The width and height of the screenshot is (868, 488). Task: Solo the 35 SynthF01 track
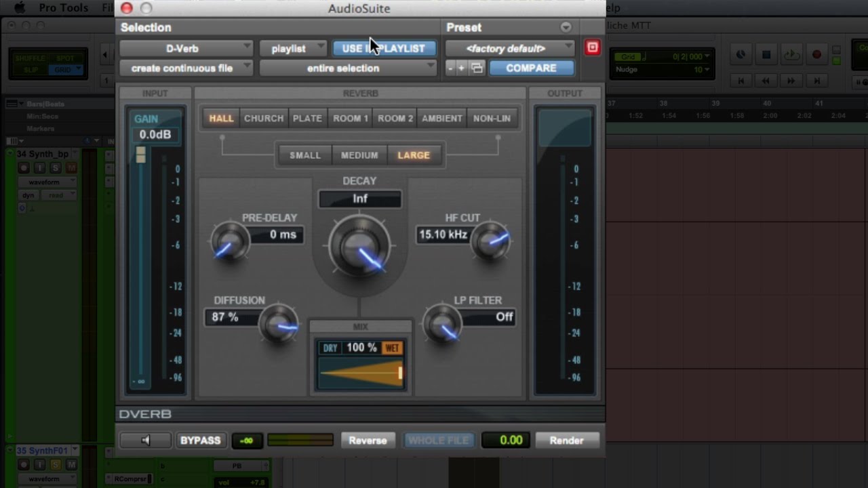pos(56,464)
